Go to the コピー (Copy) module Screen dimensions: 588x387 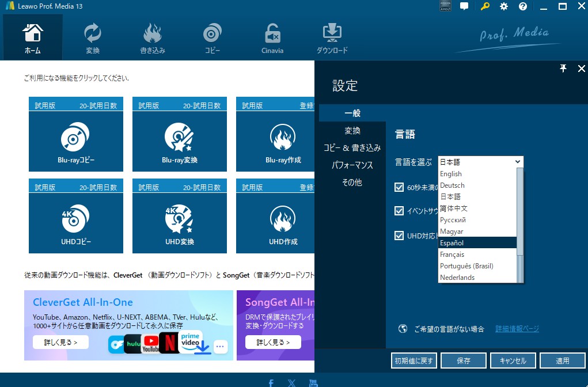click(213, 37)
